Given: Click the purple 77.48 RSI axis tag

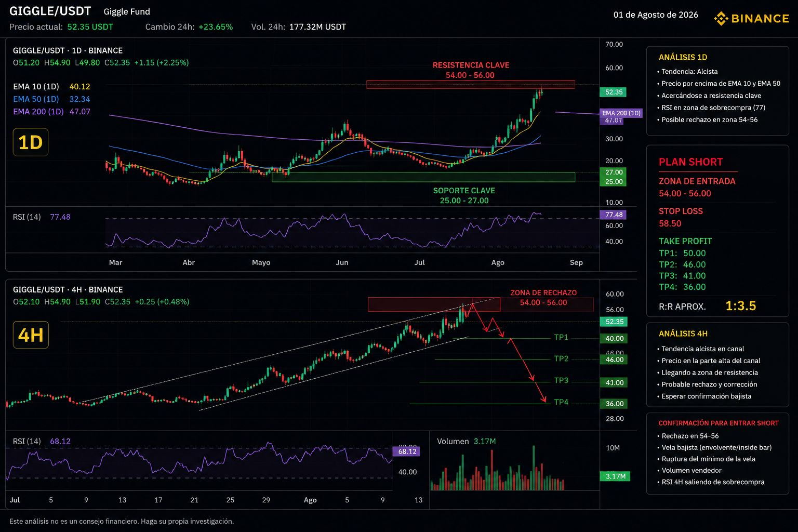Looking at the screenshot, I should 614,215.
